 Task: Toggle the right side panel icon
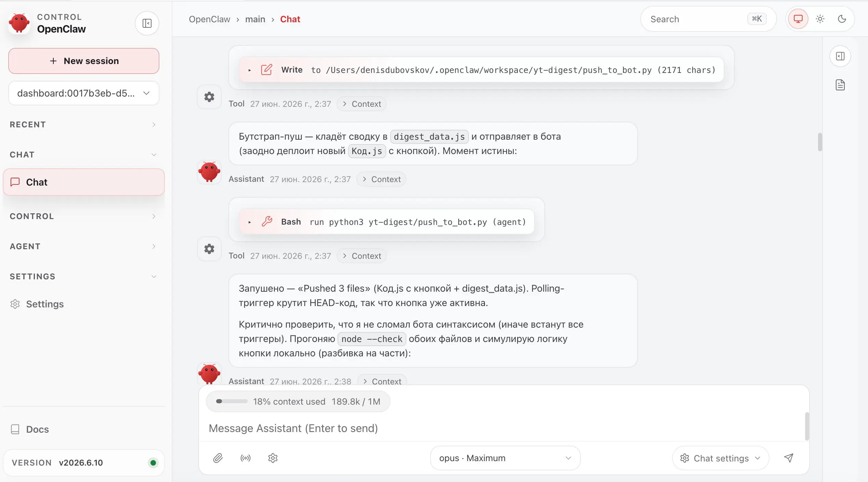pos(840,56)
